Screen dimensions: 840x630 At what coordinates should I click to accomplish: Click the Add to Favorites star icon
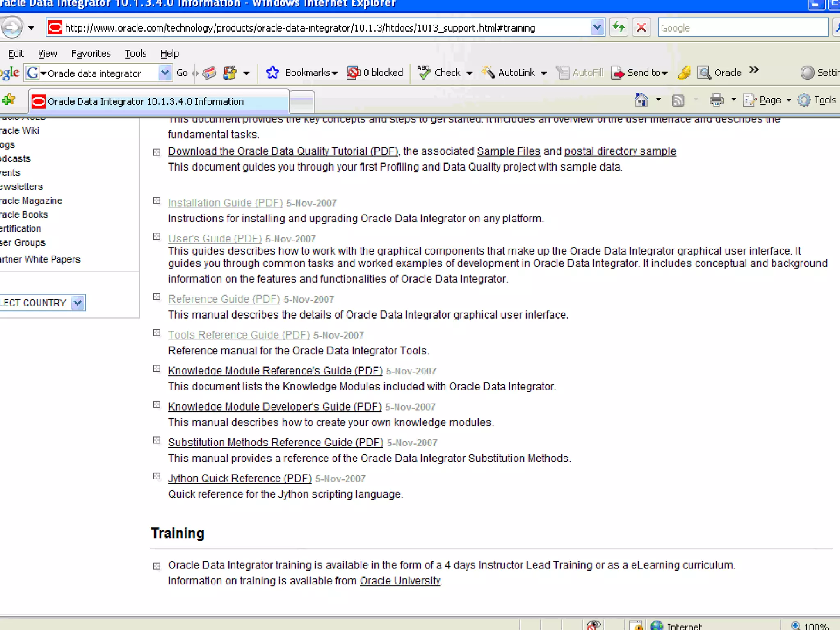8,100
